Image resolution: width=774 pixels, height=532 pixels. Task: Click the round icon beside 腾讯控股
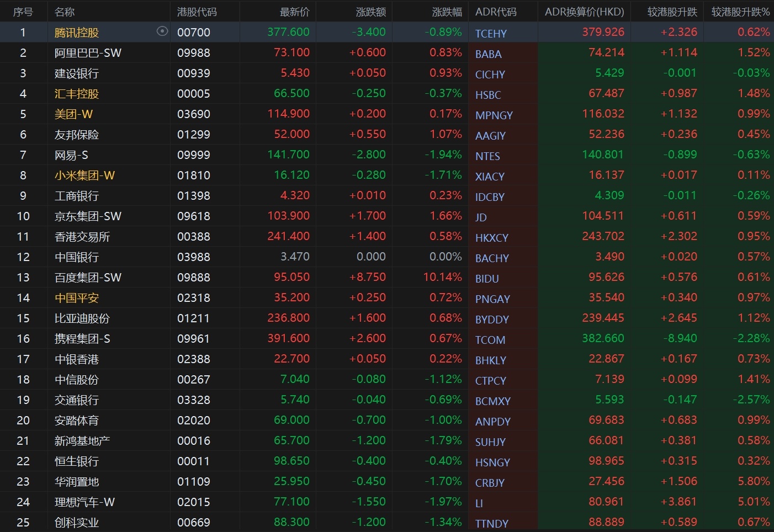click(162, 31)
